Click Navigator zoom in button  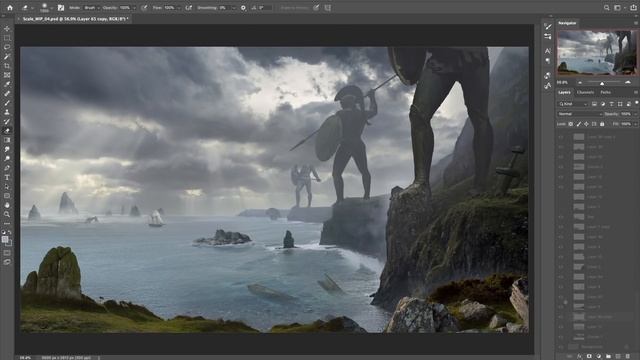pyautogui.click(x=628, y=83)
